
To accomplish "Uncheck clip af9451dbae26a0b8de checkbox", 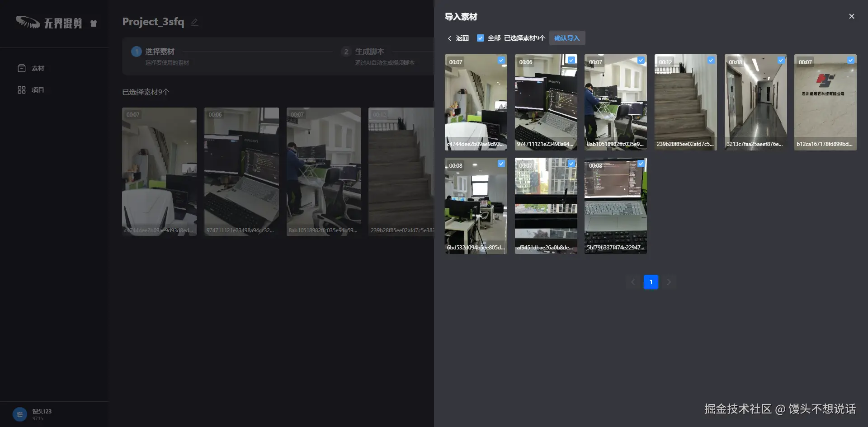I will coord(571,164).
